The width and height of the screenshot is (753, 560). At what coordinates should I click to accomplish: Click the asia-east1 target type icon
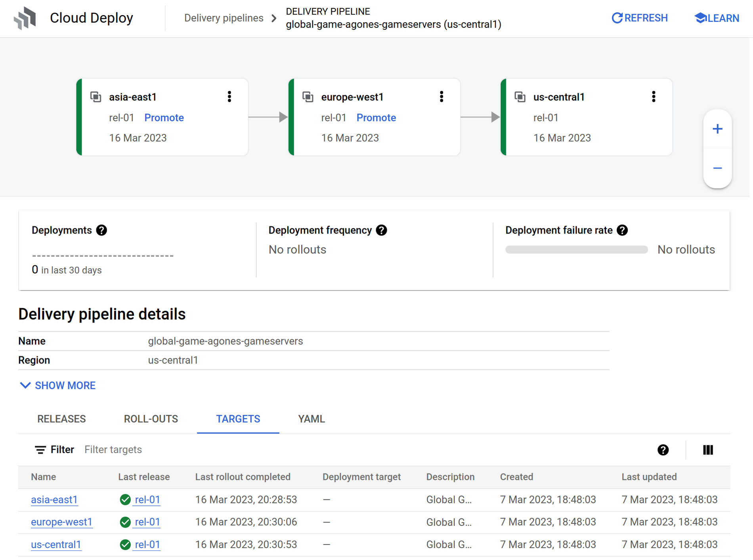click(x=96, y=97)
